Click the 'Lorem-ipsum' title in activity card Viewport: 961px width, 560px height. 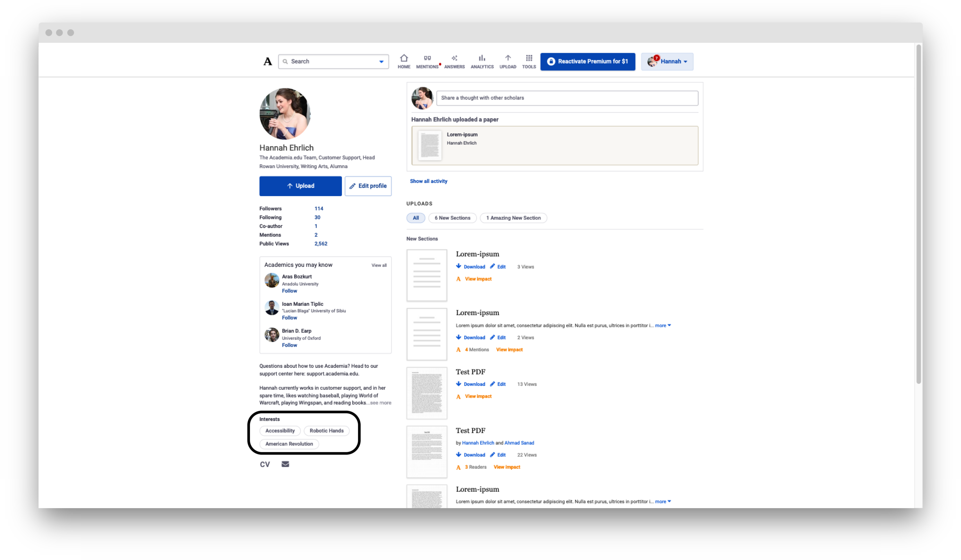[x=462, y=134]
